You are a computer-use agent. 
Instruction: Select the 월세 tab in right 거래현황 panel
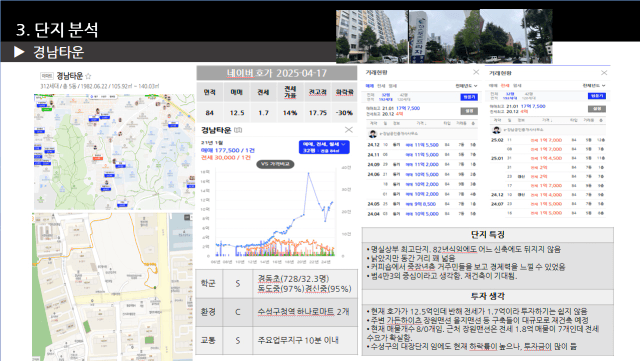(x=517, y=86)
